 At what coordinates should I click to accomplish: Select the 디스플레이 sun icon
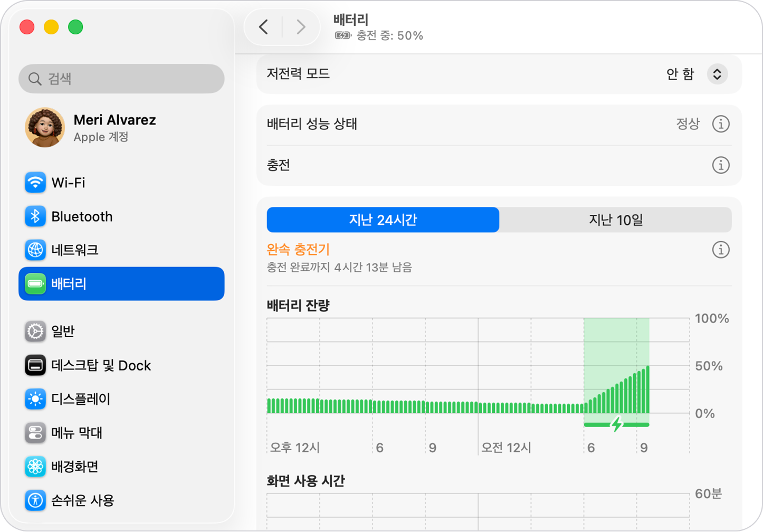[x=35, y=399]
